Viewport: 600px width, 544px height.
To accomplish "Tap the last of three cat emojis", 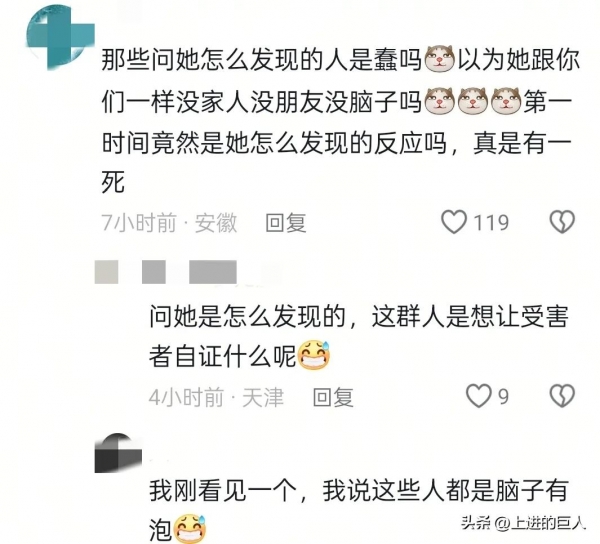I will coord(506,101).
